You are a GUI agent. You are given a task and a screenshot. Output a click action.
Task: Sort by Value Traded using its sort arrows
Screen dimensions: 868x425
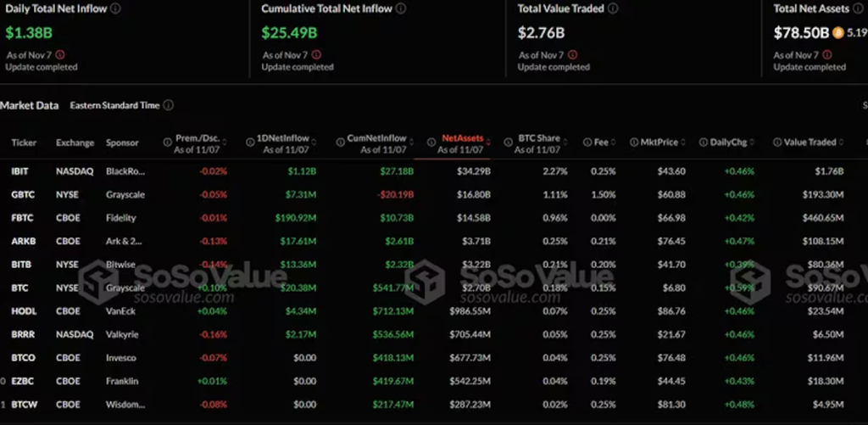click(x=842, y=143)
